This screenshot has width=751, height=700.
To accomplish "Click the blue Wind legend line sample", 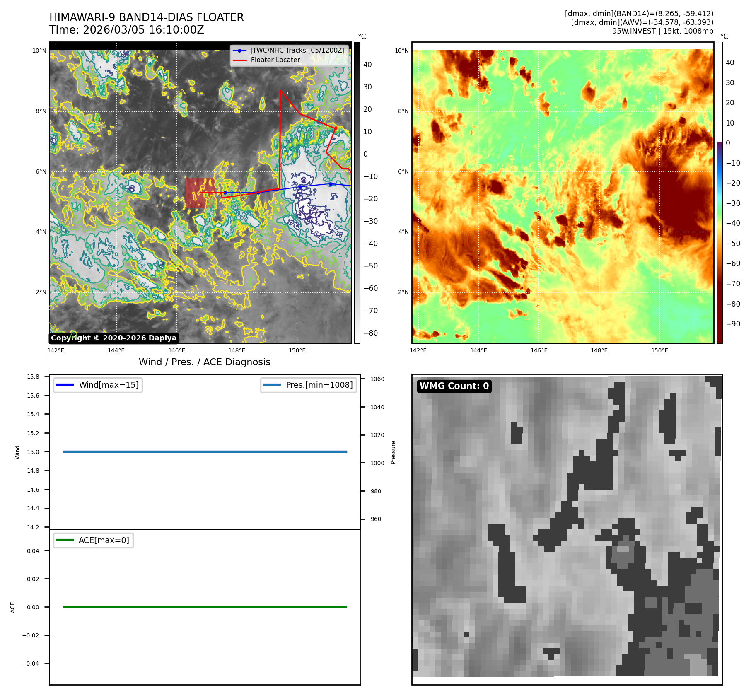I will tap(65, 385).
